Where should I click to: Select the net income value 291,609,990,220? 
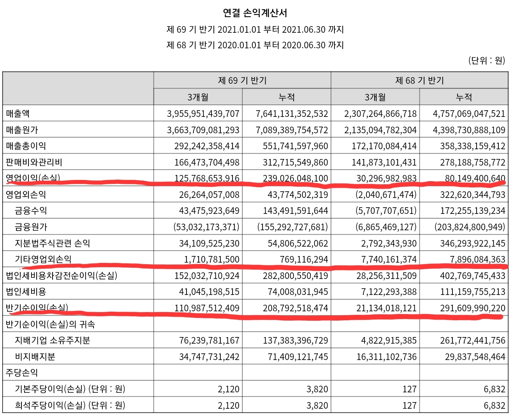[473, 308]
